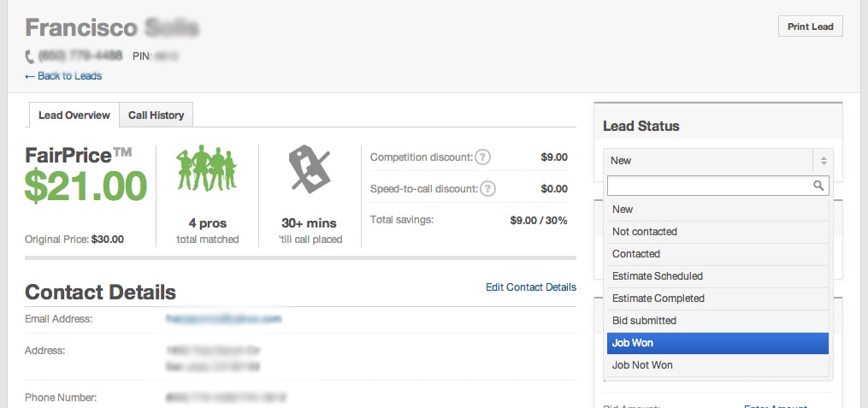Open Edit Contact Details link

[x=531, y=287]
